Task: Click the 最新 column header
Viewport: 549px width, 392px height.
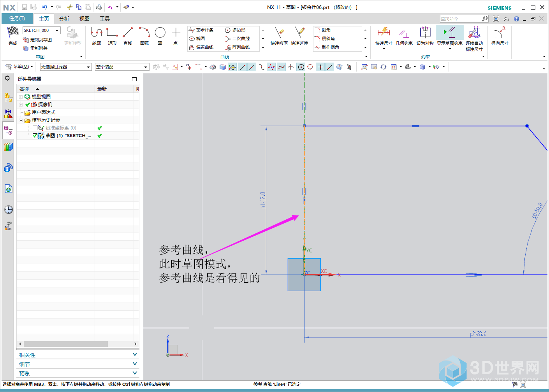Action: tap(115, 89)
